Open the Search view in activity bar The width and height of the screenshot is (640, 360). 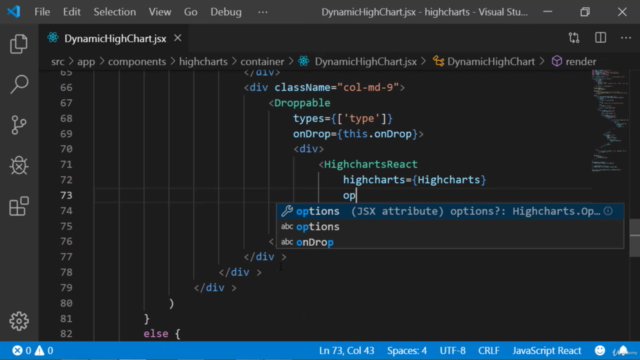click(19, 84)
